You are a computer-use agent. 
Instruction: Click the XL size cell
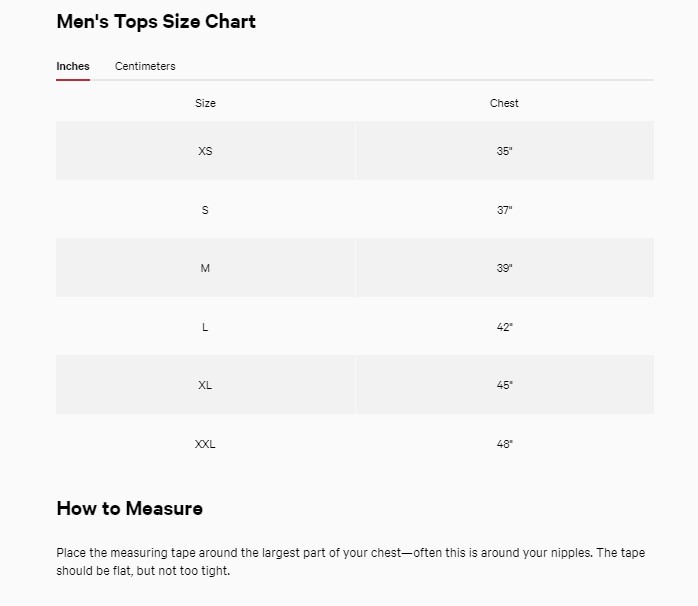[x=205, y=385]
